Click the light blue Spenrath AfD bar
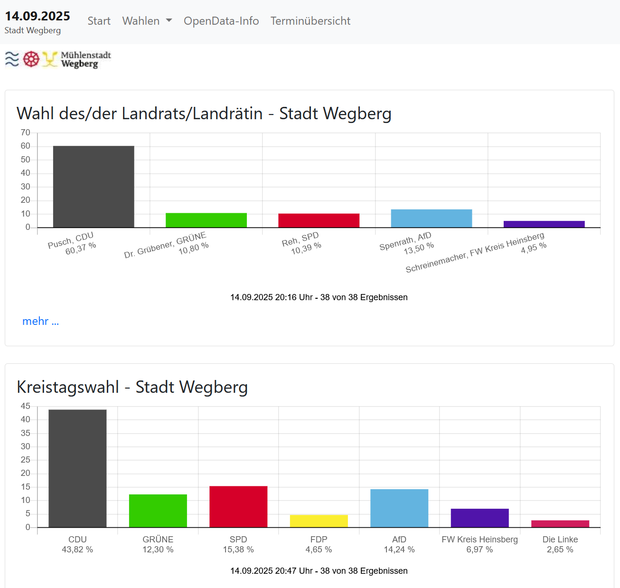The image size is (620, 588). pyautogui.click(x=431, y=218)
